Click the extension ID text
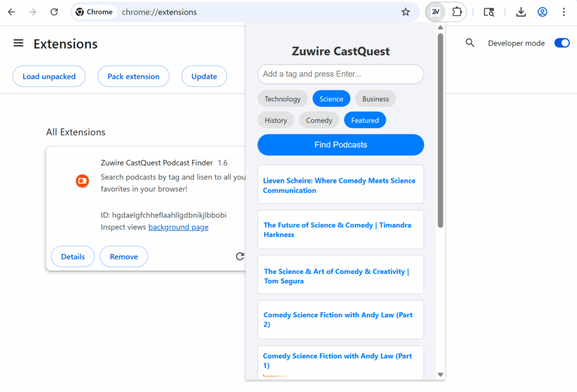The image size is (577, 392). click(x=164, y=215)
